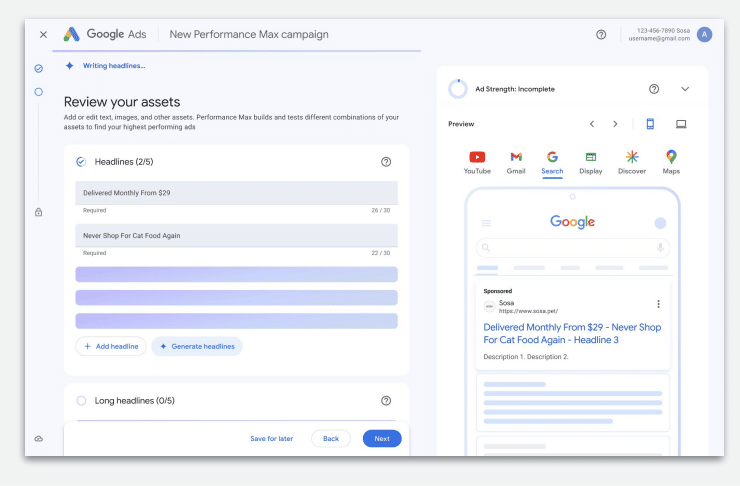
Task: Show next ad preview
Action: point(615,124)
